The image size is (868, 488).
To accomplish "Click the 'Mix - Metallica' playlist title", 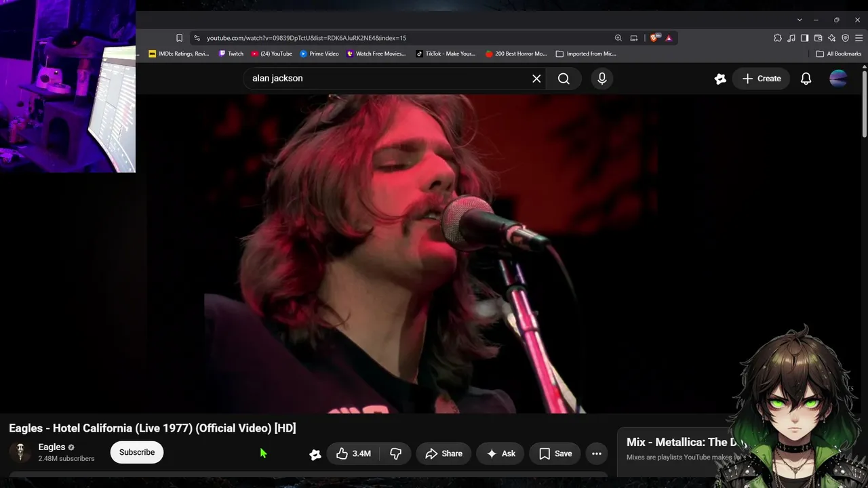I will 685,442.
